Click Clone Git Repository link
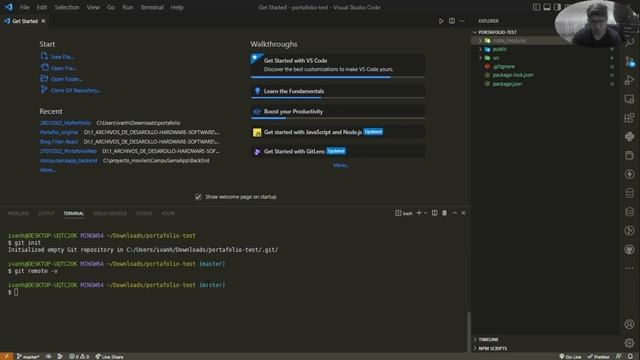The image size is (640, 360). [x=76, y=90]
